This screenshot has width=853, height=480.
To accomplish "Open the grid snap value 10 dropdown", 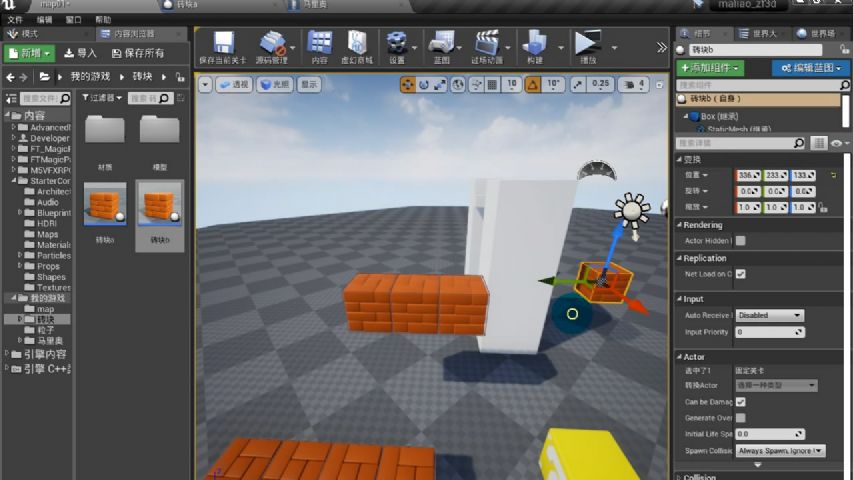I will click(x=511, y=84).
